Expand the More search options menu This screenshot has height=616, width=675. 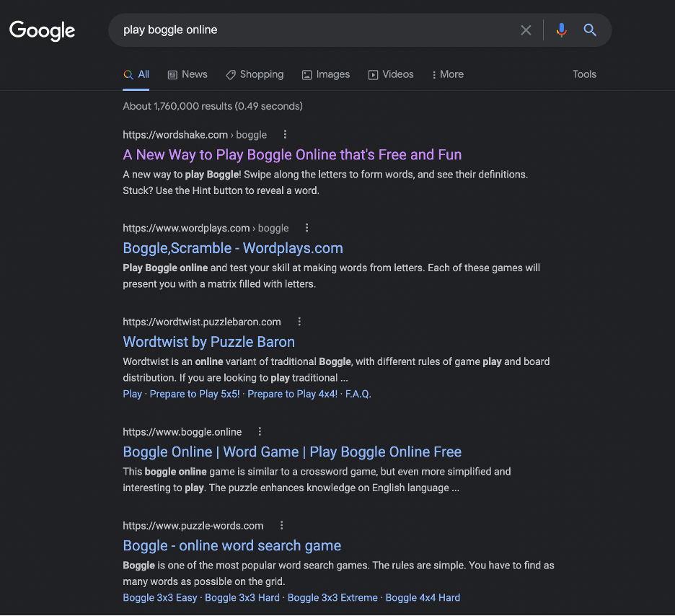(x=448, y=74)
